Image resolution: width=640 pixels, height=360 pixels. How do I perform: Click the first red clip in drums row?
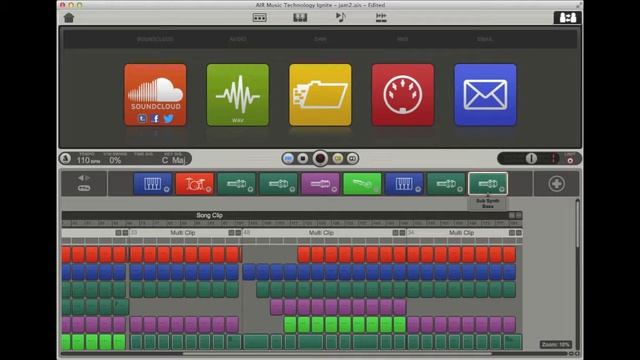coord(67,254)
